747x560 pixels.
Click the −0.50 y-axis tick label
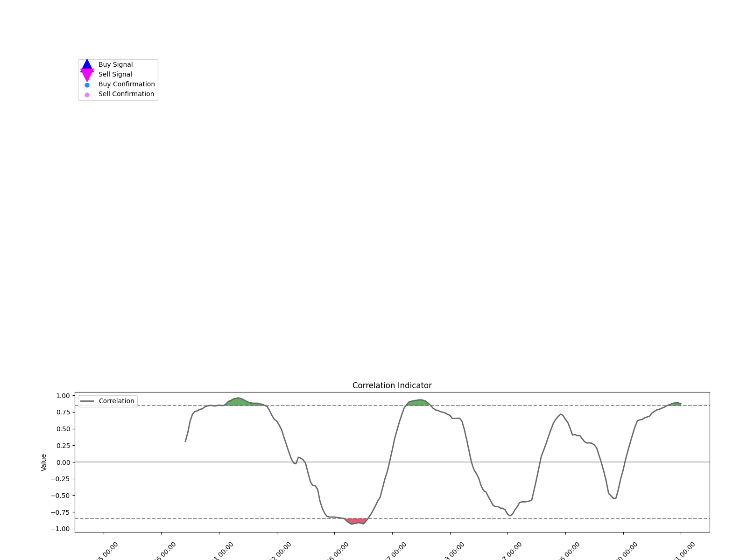pyautogui.click(x=61, y=496)
